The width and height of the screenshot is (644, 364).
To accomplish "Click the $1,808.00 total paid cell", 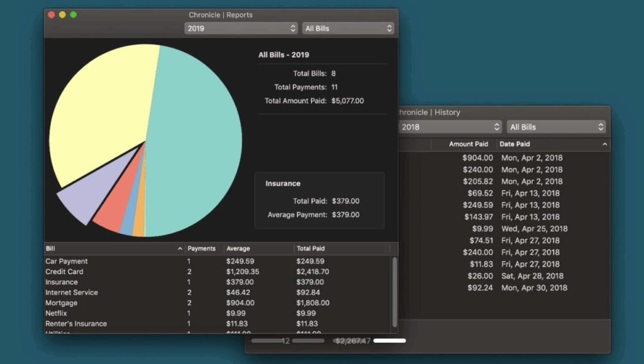I will point(313,303).
